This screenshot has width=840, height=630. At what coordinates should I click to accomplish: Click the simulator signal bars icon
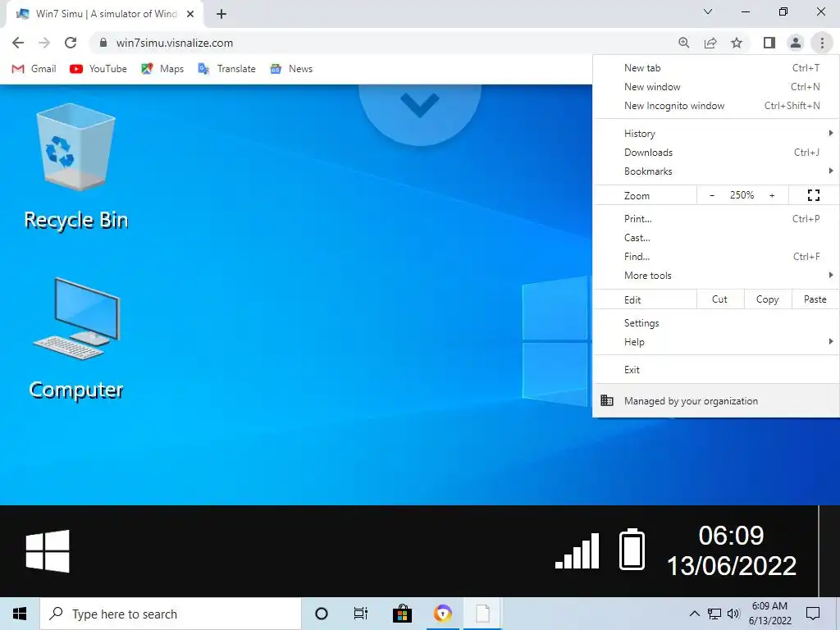tap(577, 550)
